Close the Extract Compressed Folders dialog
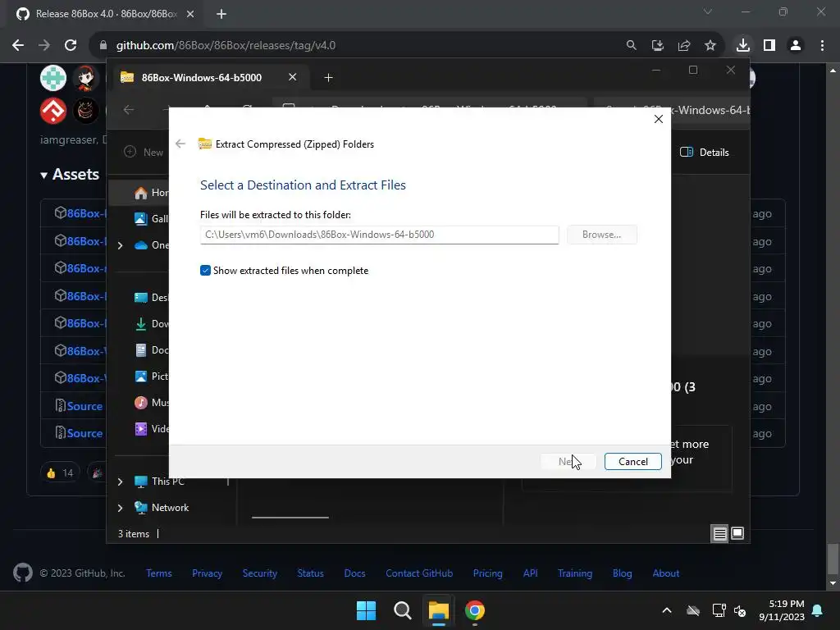 click(659, 119)
